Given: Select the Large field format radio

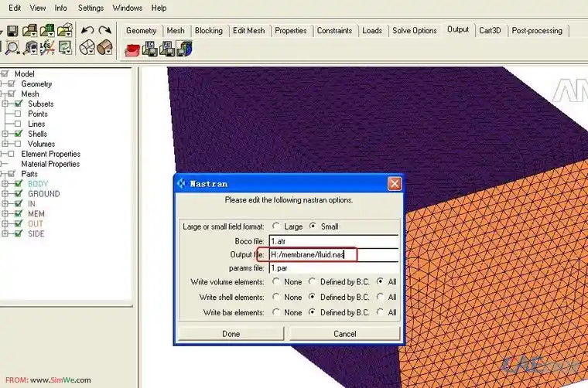Looking at the screenshot, I should coord(276,226).
